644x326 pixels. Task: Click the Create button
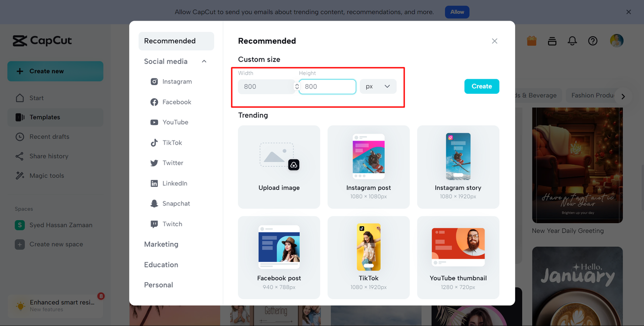point(481,87)
